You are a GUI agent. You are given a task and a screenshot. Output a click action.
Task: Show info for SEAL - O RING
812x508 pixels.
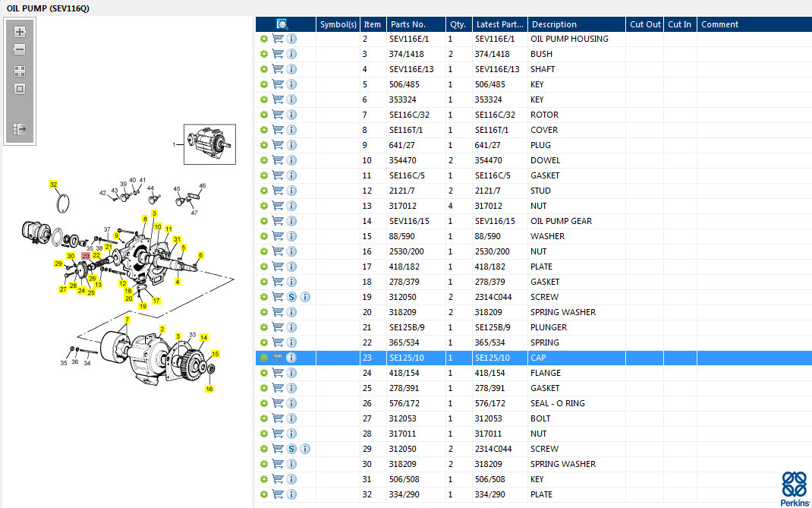291,403
